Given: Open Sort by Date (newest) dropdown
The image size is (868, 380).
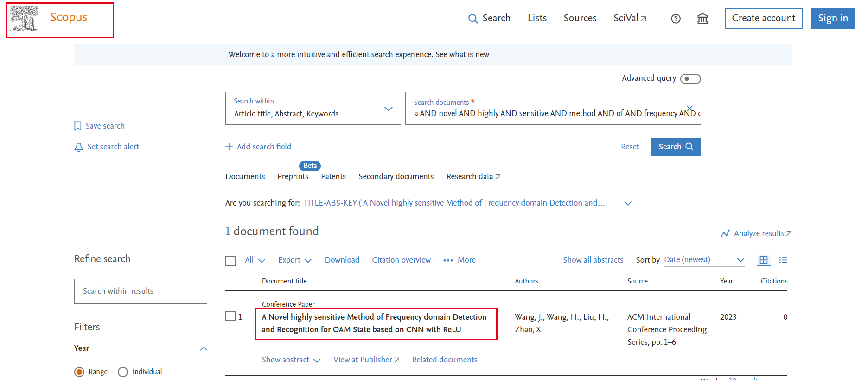Looking at the screenshot, I should point(704,260).
